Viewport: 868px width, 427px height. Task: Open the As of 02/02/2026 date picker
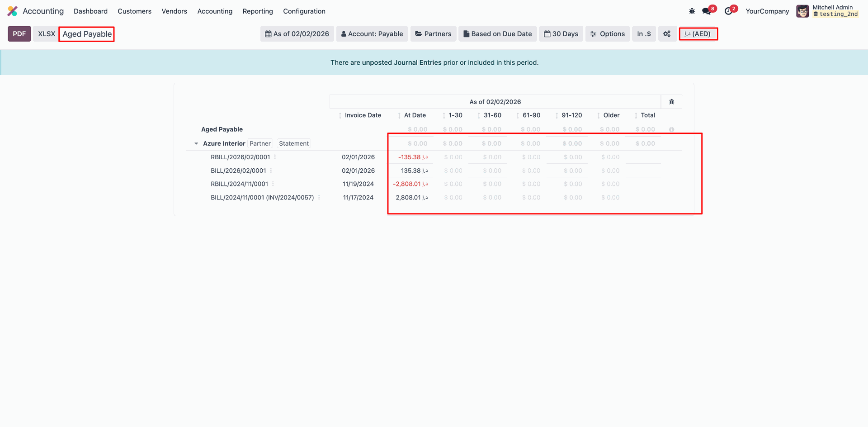click(297, 34)
